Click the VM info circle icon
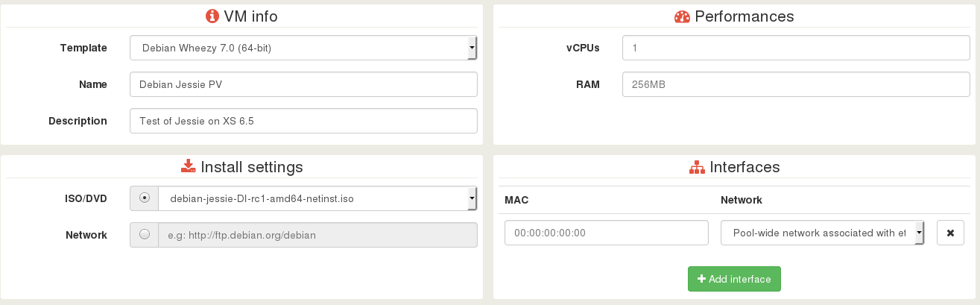This screenshot has width=980, height=305. 212,16
